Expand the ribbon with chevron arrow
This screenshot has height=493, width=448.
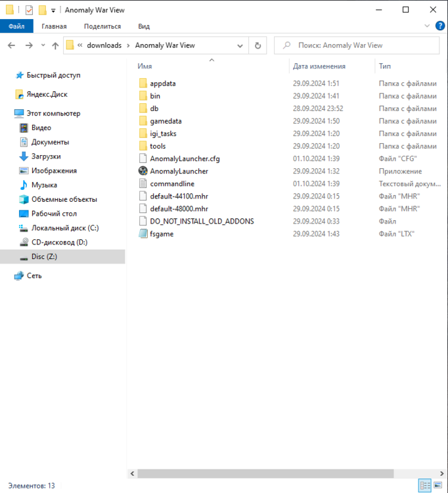[427, 26]
